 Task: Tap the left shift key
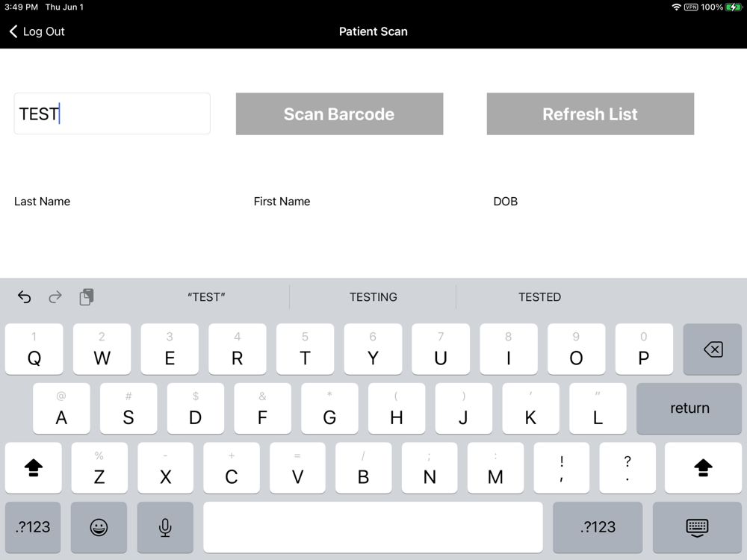pos(34,467)
